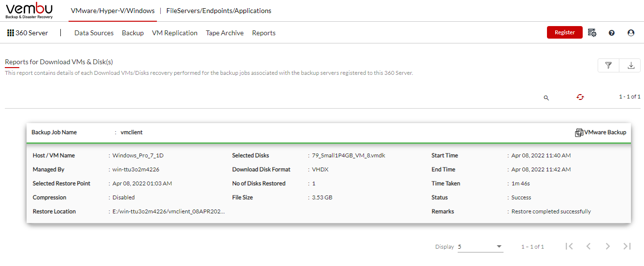Select the FileServers/Endpoints/Applications tab
Screen dimensions: 644x266
219,11
